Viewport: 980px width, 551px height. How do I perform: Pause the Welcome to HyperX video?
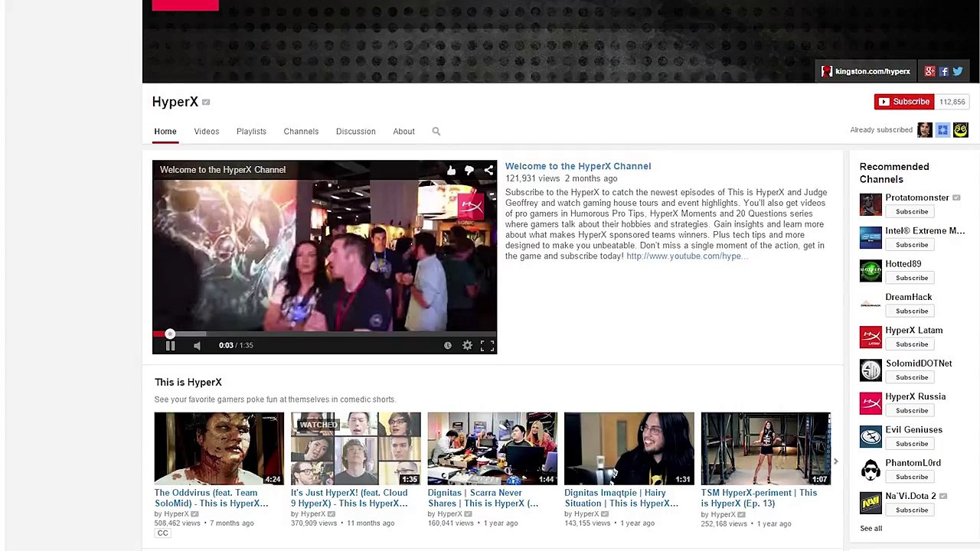coord(170,345)
